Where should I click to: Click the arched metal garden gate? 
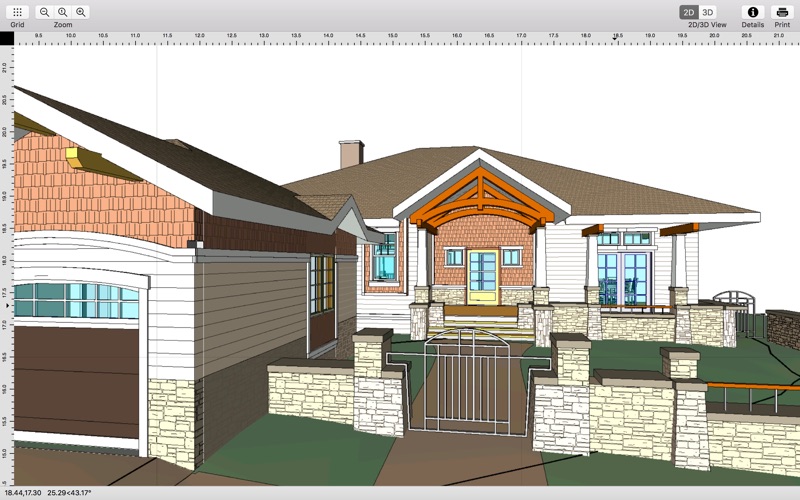click(x=467, y=382)
